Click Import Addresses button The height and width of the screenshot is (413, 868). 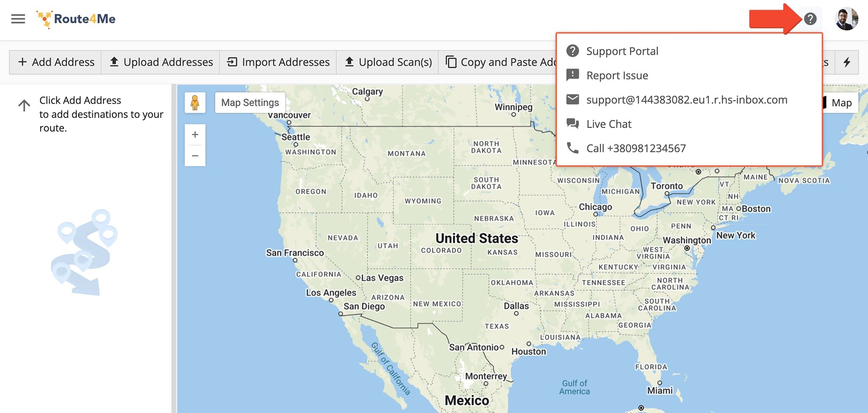[x=278, y=62]
